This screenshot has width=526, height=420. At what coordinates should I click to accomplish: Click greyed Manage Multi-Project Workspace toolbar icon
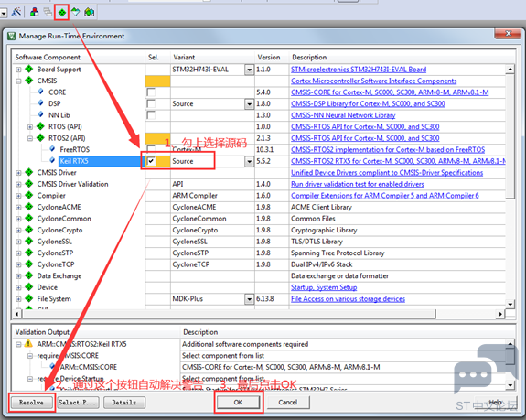48,13
